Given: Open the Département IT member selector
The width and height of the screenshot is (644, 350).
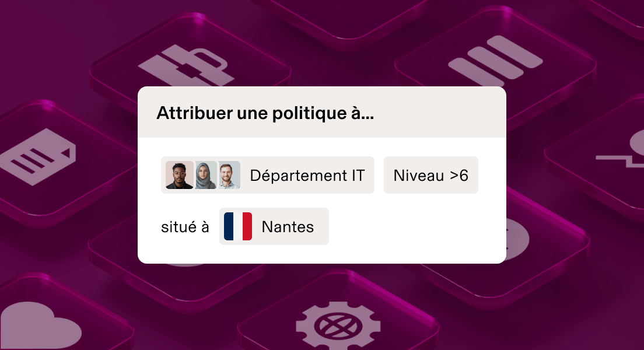Looking at the screenshot, I should coord(267,175).
